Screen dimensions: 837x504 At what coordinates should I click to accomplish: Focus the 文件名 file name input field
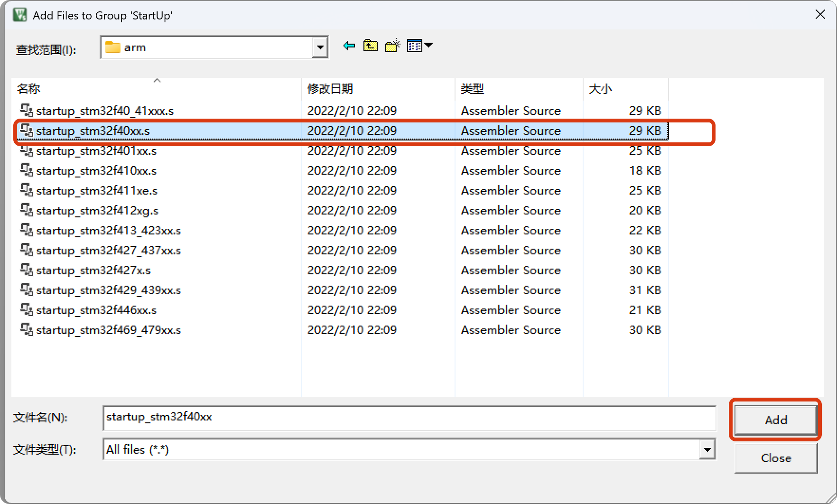point(409,418)
